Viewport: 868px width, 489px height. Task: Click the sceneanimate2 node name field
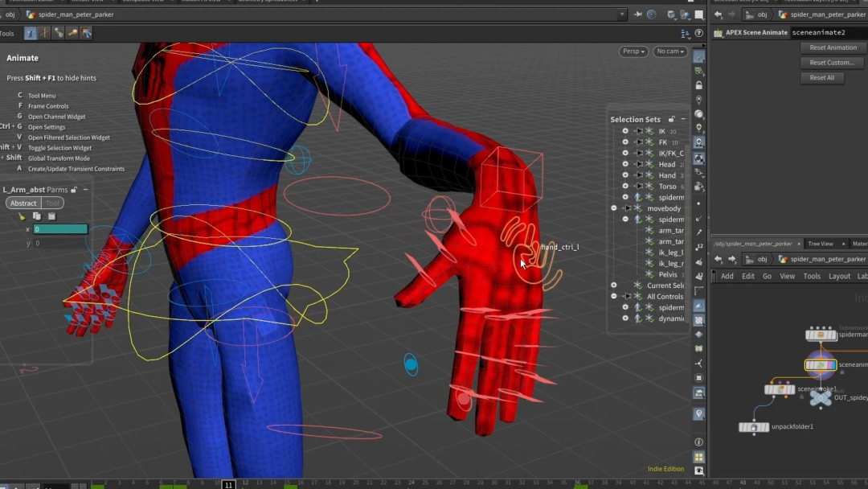coord(829,33)
